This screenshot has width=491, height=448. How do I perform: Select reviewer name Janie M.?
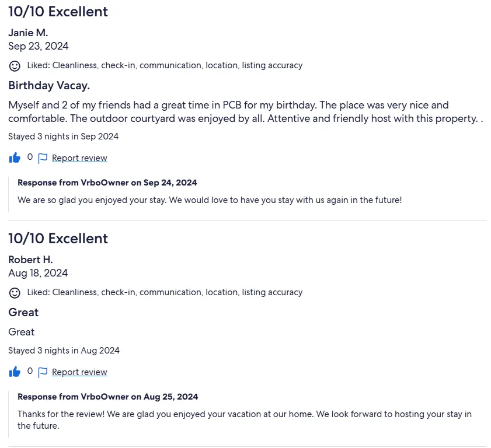coord(28,33)
